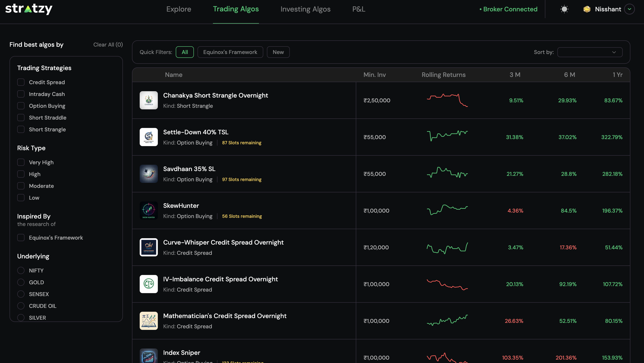Viewport: 644px width, 363px height.
Task: Toggle the light/dark theme sun icon
Action: click(x=564, y=9)
